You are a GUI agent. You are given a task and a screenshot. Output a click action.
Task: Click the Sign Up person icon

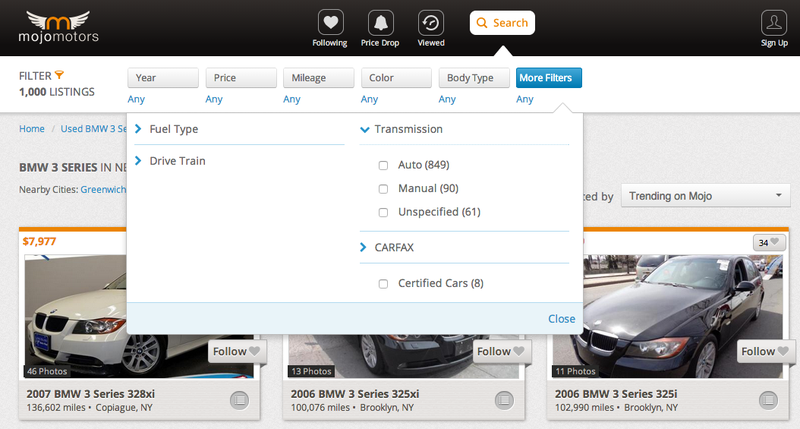point(774,23)
